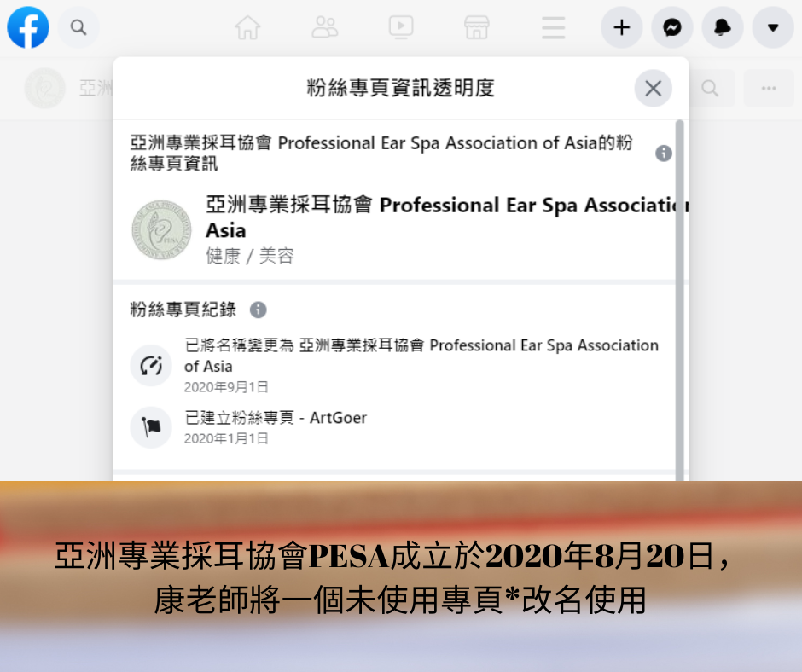Open the Watch video icon
Screen dimensions: 802x672
coord(401,27)
